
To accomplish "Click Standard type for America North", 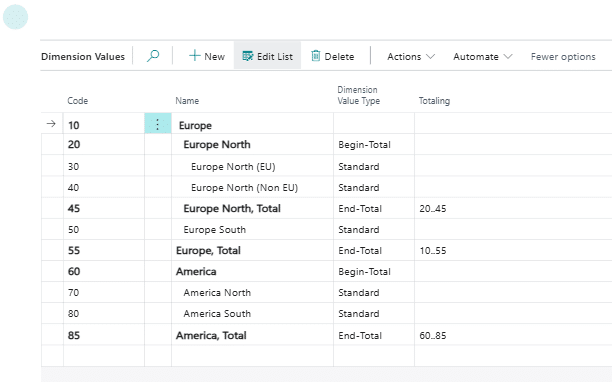I will click(x=374, y=293).
